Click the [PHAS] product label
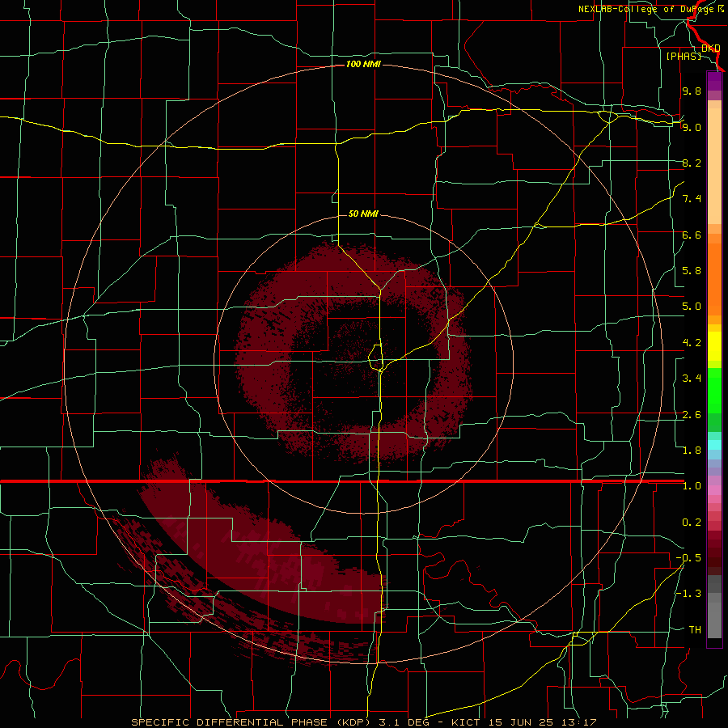This screenshot has width=728, height=728. pos(684,56)
